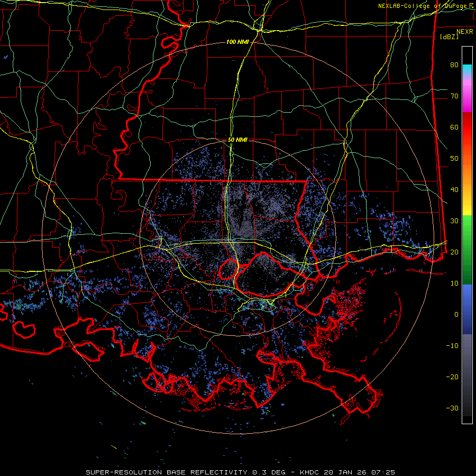
Task: Click the "40" value on the dBZ scale
Action: pyautogui.click(x=454, y=190)
